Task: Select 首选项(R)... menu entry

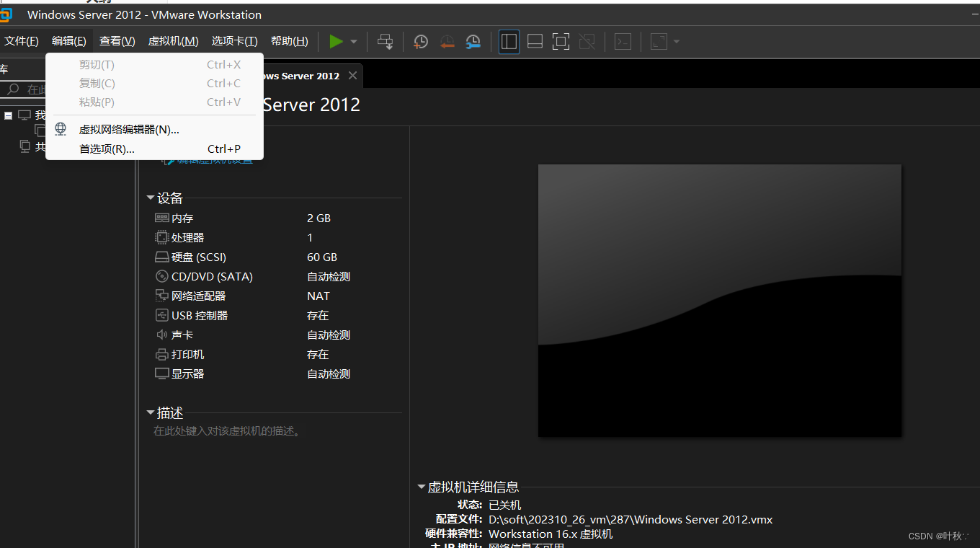Action: 154,149
